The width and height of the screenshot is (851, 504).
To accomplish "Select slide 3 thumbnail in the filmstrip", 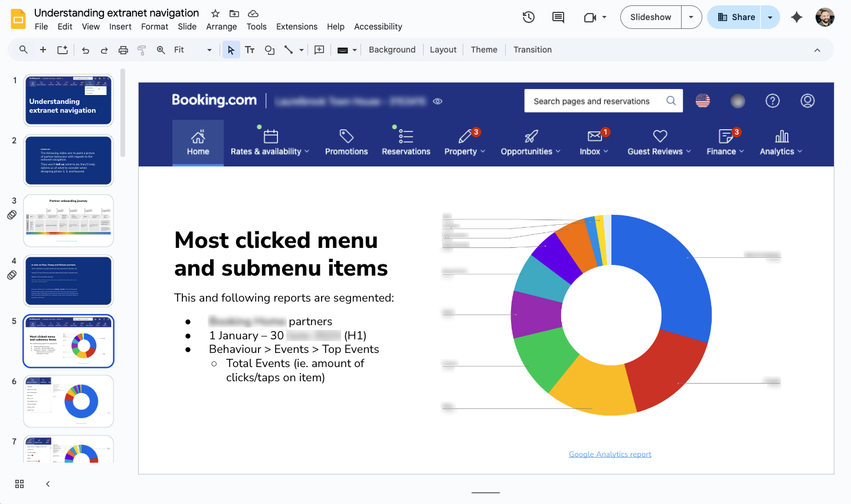I will (x=68, y=220).
